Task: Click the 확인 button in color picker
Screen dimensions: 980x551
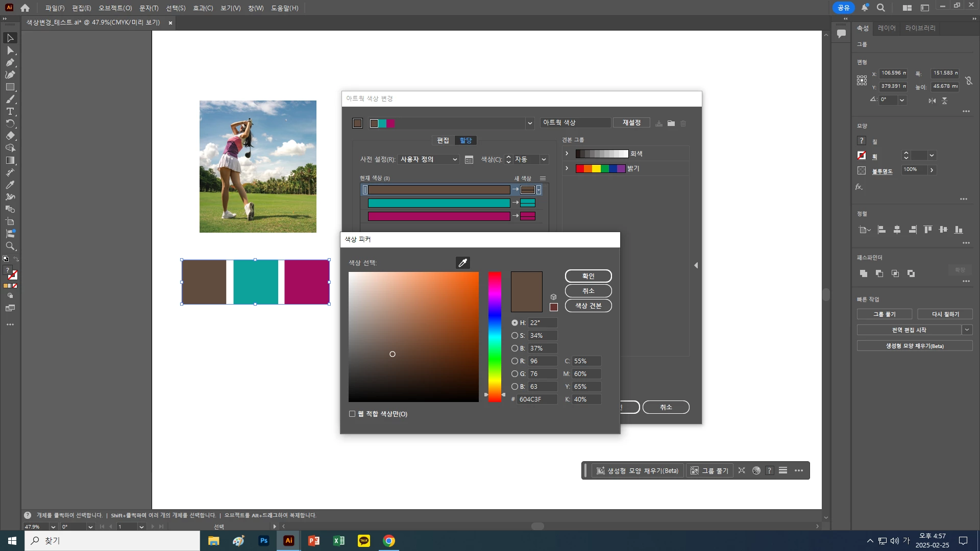Action: [588, 276]
